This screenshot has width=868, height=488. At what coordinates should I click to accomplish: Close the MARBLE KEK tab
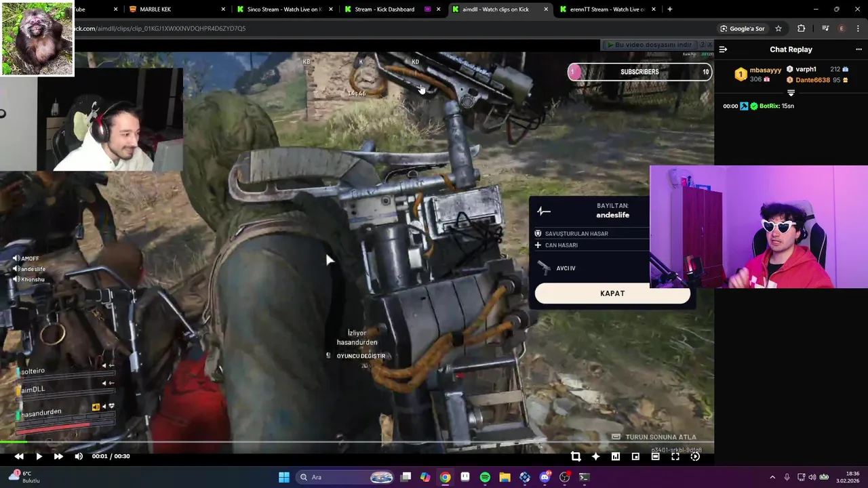pos(224,9)
